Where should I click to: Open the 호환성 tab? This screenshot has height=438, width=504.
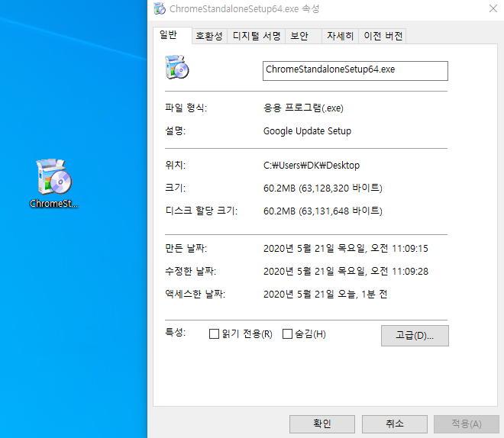pyautogui.click(x=209, y=36)
